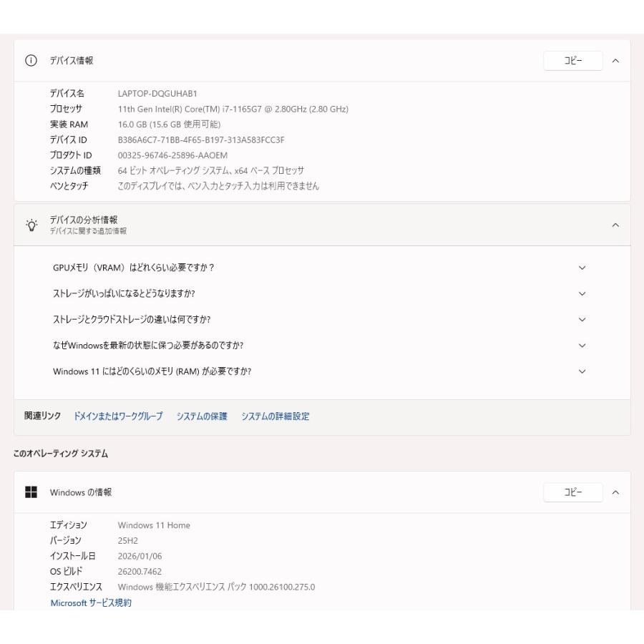Click the device information info icon

pos(30,61)
